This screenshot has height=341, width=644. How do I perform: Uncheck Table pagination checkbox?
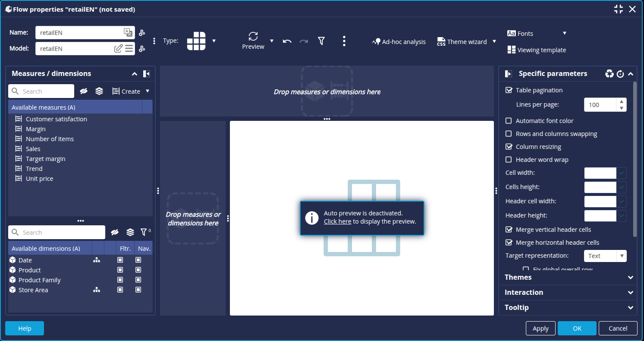(509, 90)
